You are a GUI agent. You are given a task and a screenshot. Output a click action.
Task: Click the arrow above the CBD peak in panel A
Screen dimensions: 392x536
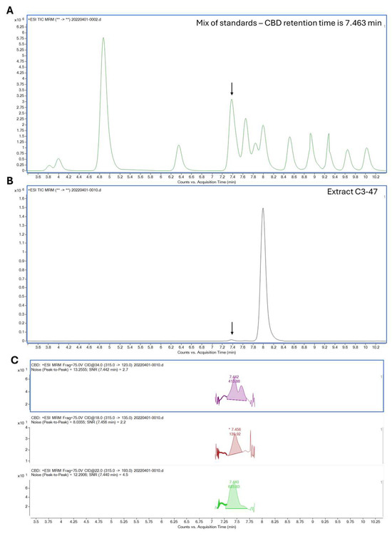[x=232, y=89]
